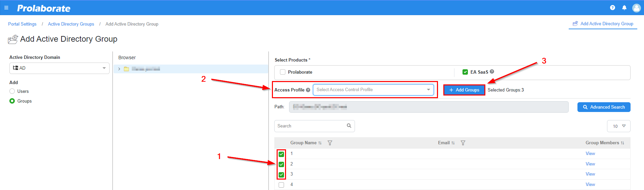Open the Select Access Control Profile dropdown
Viewport: 644px width, 190px height.
pos(373,90)
